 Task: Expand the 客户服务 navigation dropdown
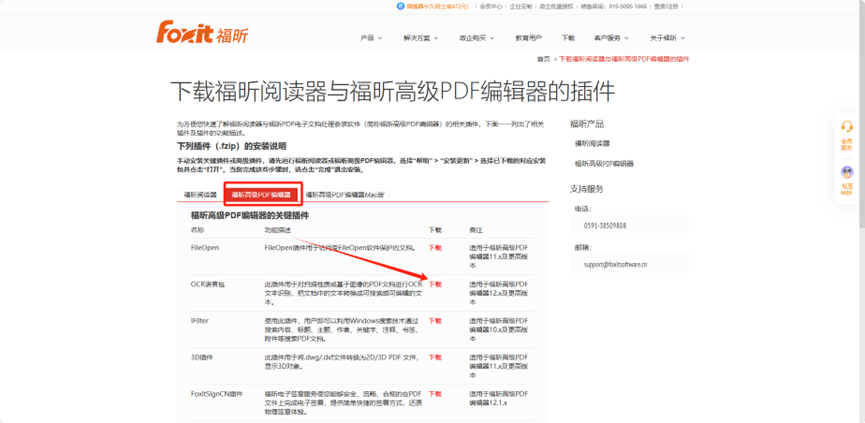coord(612,38)
